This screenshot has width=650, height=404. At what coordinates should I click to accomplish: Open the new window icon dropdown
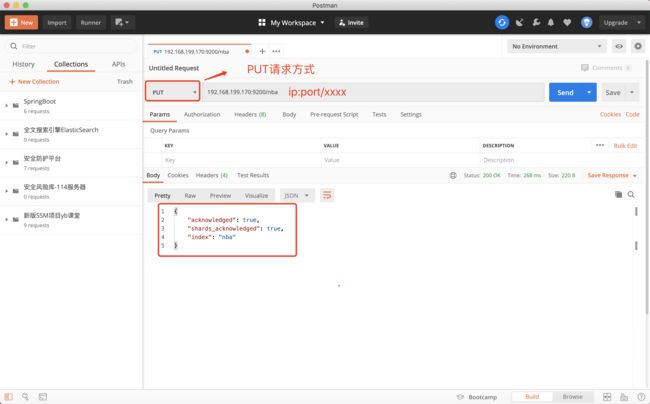(x=122, y=22)
